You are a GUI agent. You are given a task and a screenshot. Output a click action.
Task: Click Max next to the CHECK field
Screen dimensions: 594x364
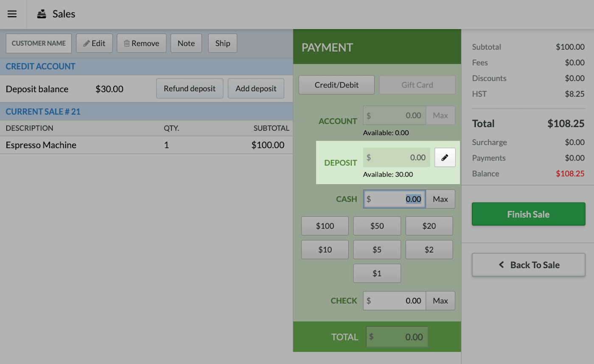tap(440, 300)
